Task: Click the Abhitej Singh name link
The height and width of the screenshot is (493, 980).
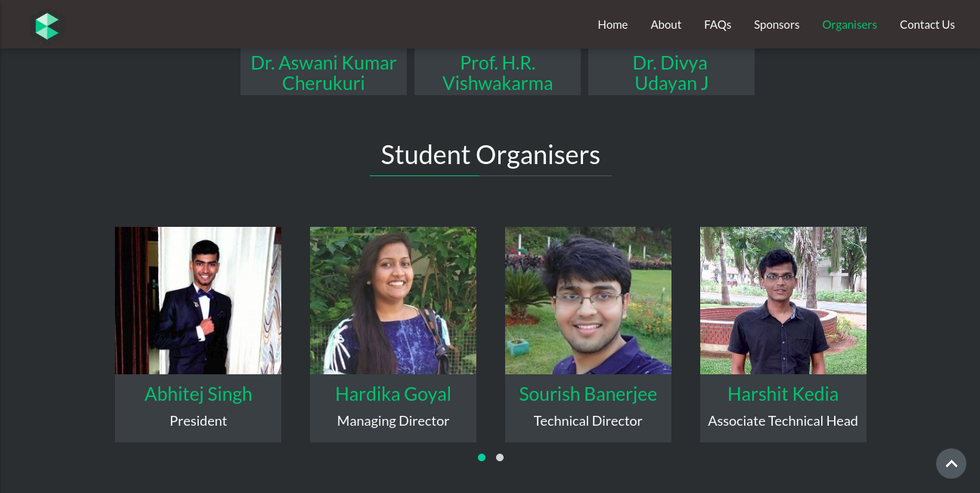Action: pos(198,394)
